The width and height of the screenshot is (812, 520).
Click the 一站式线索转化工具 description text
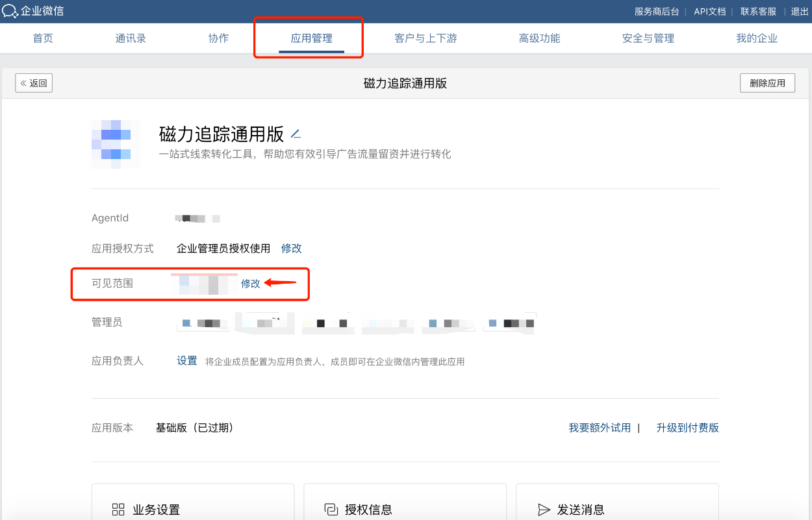[305, 154]
